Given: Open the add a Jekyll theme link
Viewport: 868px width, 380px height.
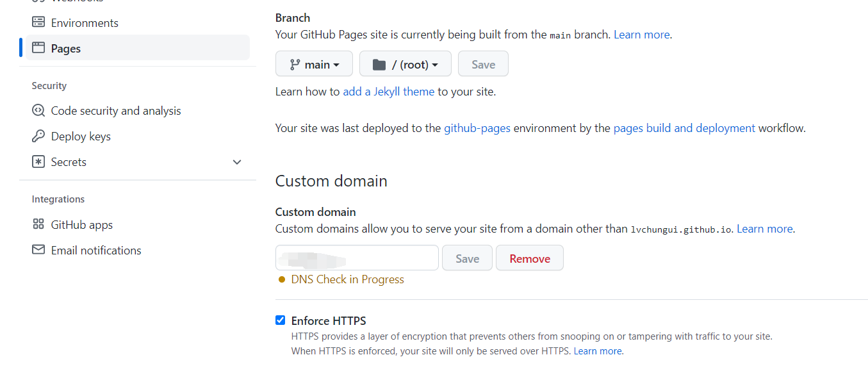Looking at the screenshot, I should tap(389, 92).
